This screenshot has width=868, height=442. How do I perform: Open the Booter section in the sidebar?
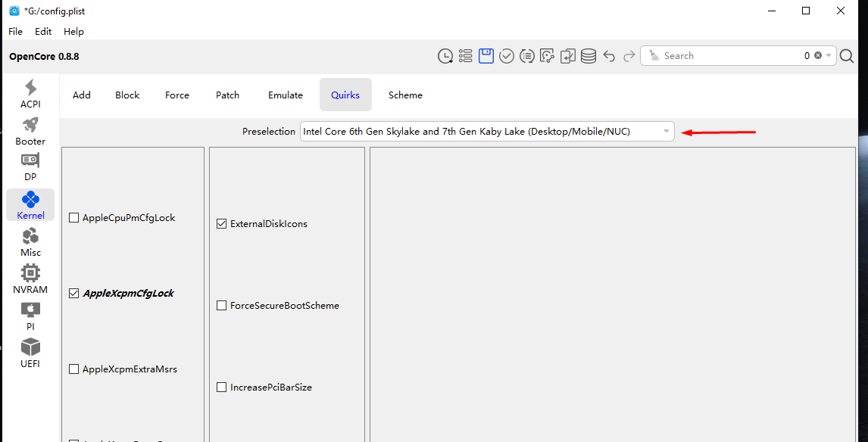point(30,131)
